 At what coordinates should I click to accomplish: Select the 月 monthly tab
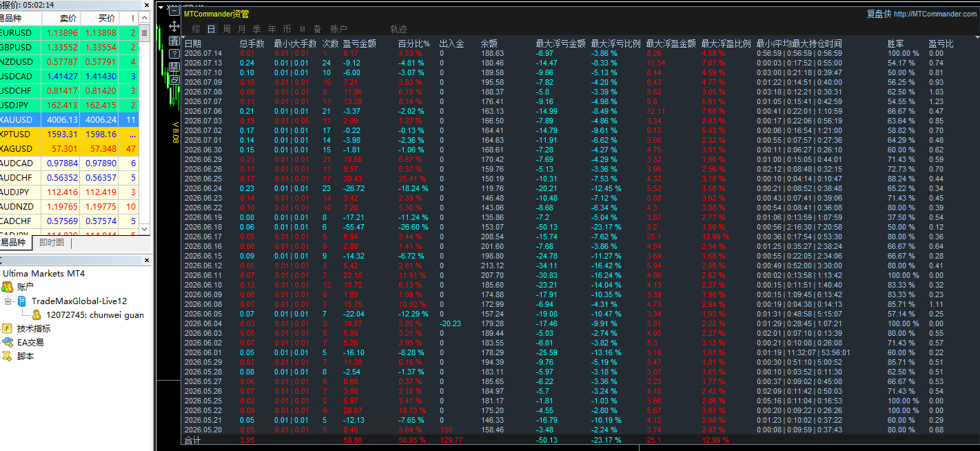[241, 29]
